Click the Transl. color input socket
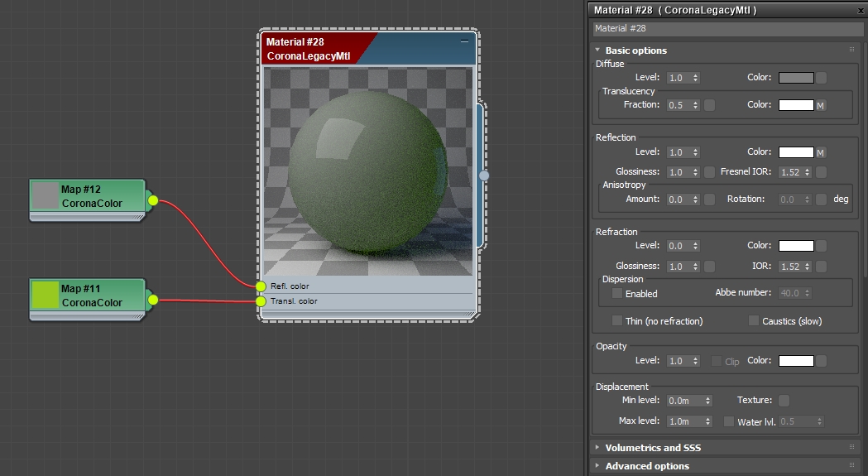Screen dimensions: 868x476 coord(261,301)
